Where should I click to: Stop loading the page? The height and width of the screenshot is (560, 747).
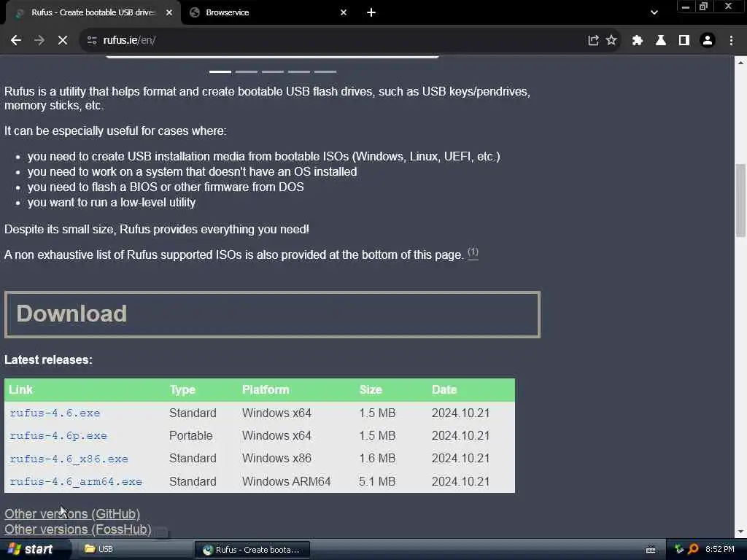point(63,41)
